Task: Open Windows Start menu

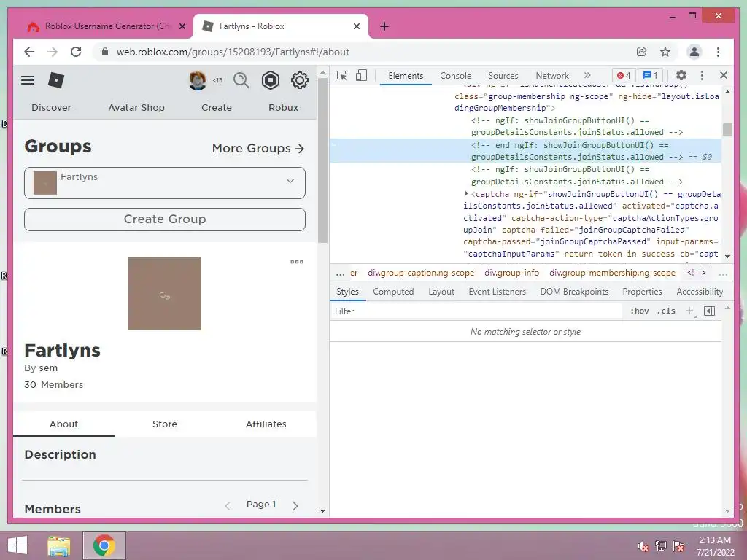Action: pos(18,545)
